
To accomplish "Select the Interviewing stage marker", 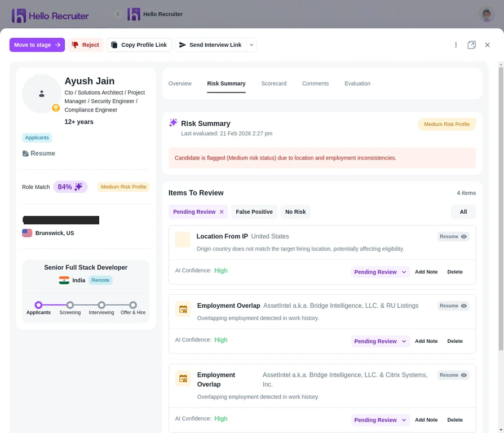I will 101,305.
